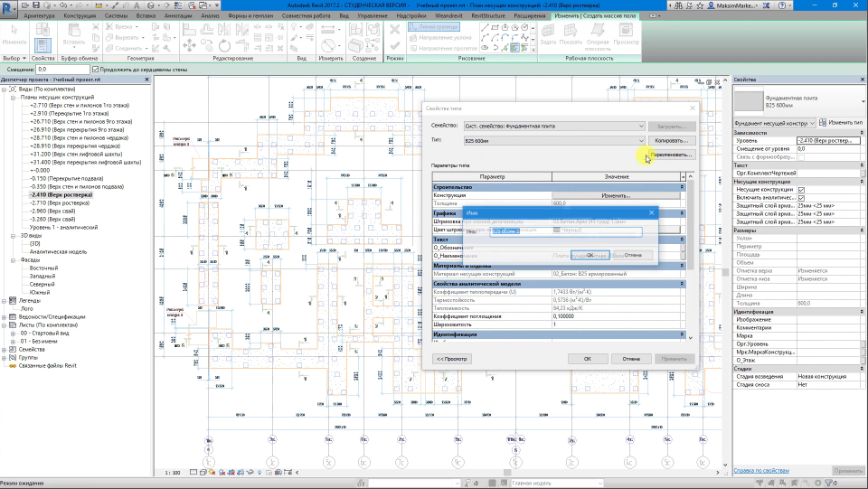
Task: Open the Конструкция ribbon tab
Action: (80, 15)
